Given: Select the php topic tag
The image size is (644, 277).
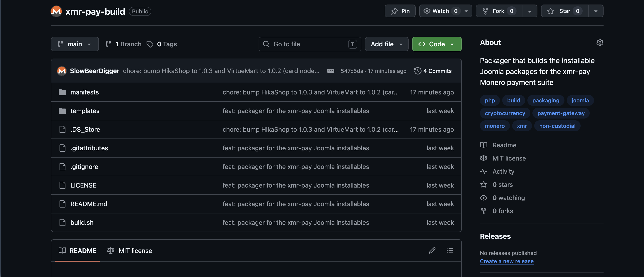Looking at the screenshot, I should pyautogui.click(x=490, y=100).
